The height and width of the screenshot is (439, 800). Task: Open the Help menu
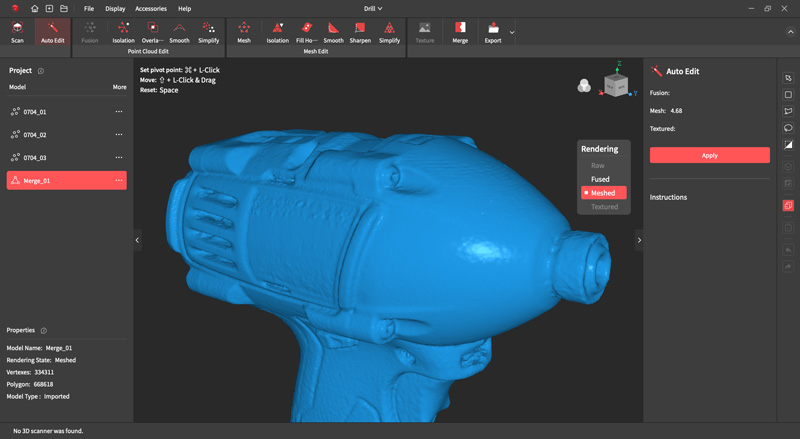[x=185, y=9]
